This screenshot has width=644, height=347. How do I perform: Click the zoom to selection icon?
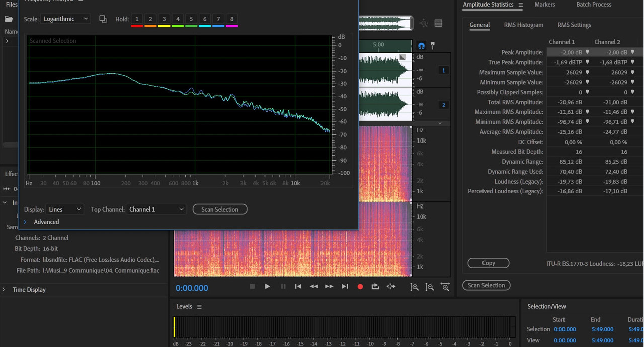445,287
